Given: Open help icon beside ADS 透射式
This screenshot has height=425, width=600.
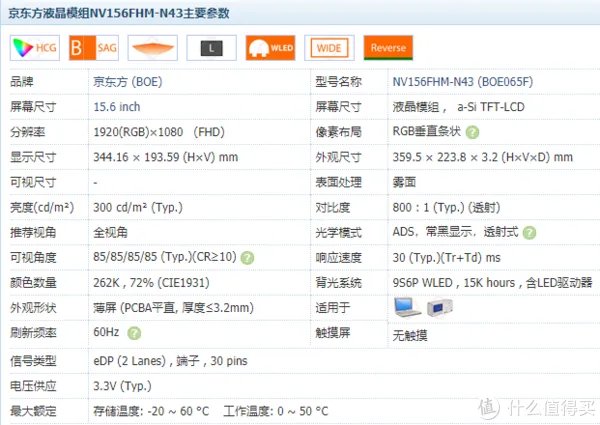Looking at the screenshot, I should (530, 233).
